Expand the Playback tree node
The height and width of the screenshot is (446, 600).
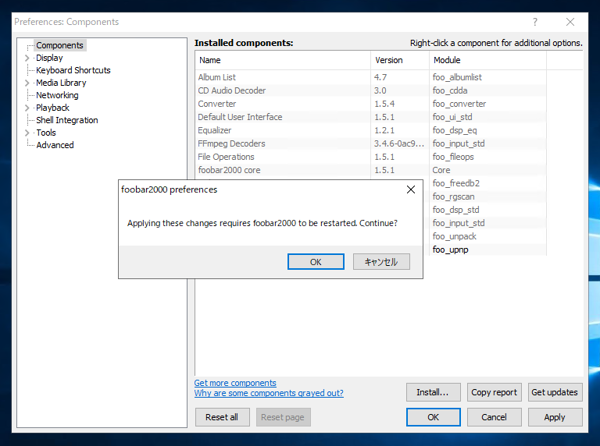point(27,108)
